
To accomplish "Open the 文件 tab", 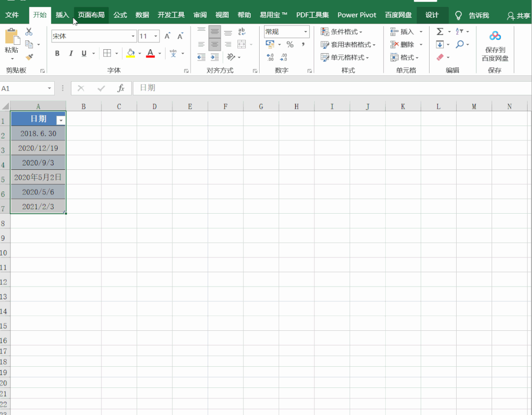I will pyautogui.click(x=12, y=15).
